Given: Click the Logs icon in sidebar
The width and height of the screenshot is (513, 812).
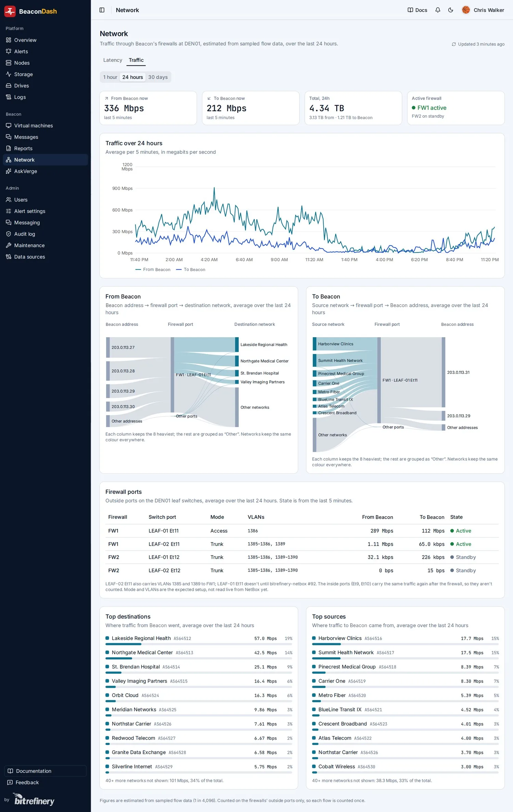Looking at the screenshot, I should [9, 97].
